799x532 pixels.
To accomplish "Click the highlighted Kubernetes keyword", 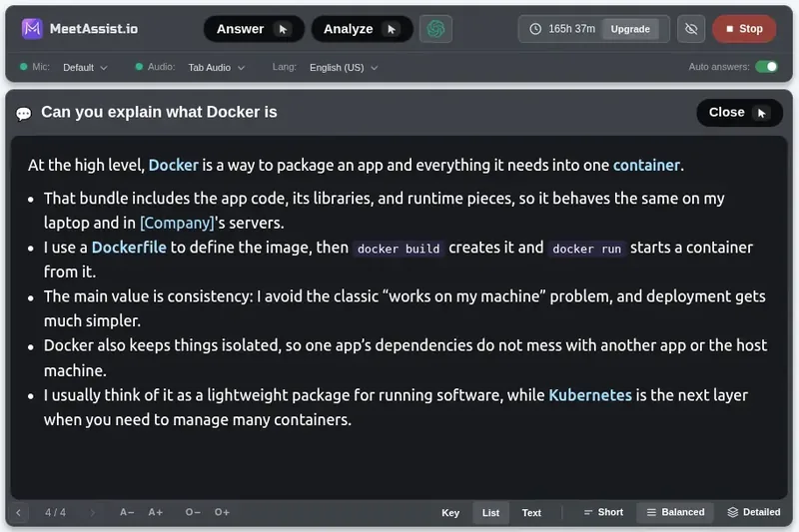I will point(590,395).
